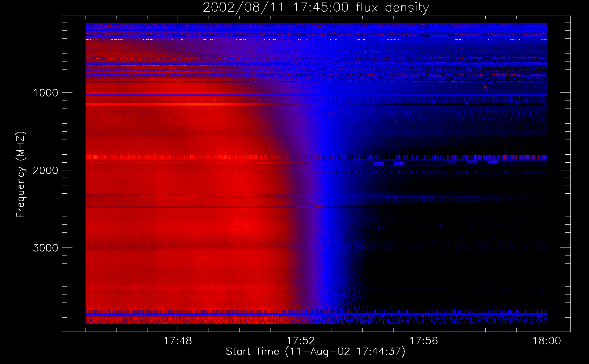This screenshot has width=589, height=364.
Task: Click the plot title "2002/08/11 17:45:00 flux density"
Action: coord(316,8)
